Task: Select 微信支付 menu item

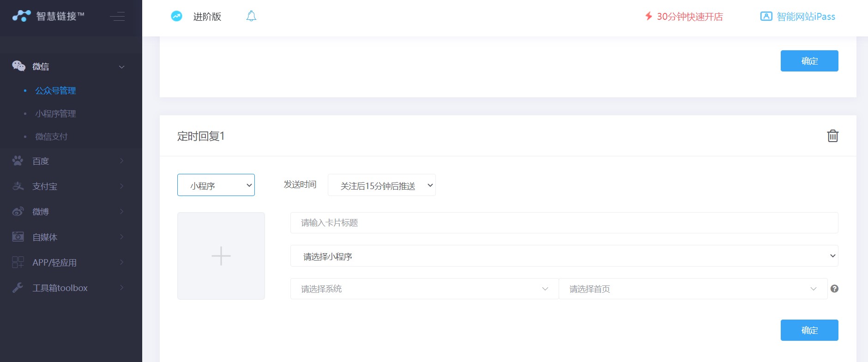Action: point(51,136)
